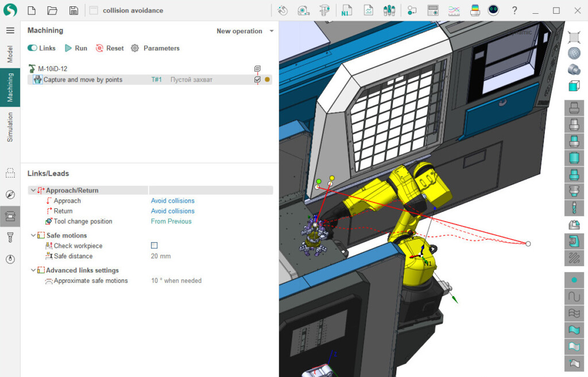Enable the Check workpiece checkbox
Image resolution: width=588 pixels, height=377 pixels.
(x=154, y=246)
